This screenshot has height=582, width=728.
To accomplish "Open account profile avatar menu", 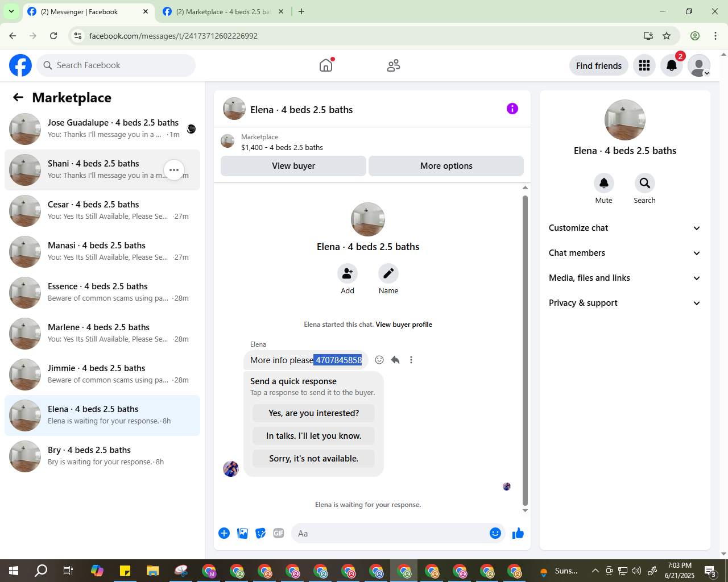I will coord(699,65).
